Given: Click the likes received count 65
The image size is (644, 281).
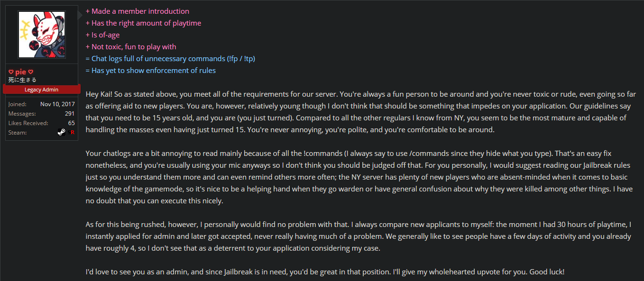Looking at the screenshot, I should click(71, 123).
